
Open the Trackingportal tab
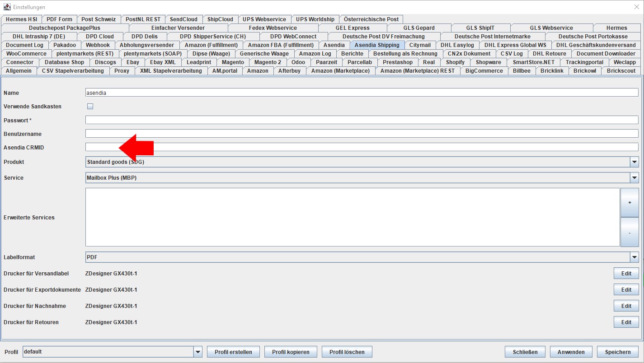pos(584,62)
